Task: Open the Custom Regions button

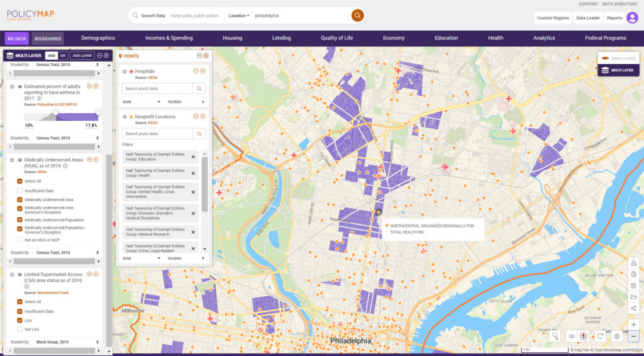Action: point(553,18)
